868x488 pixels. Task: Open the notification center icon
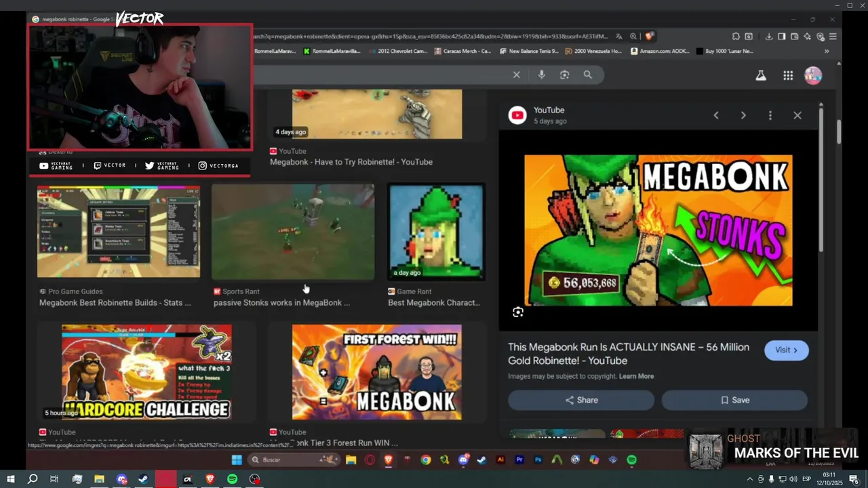(854, 479)
